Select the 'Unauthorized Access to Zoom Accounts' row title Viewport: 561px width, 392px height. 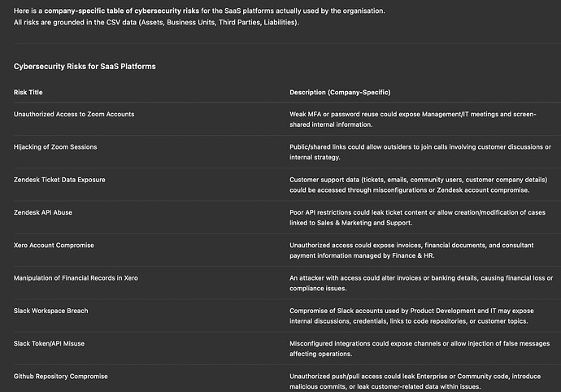[x=74, y=114]
